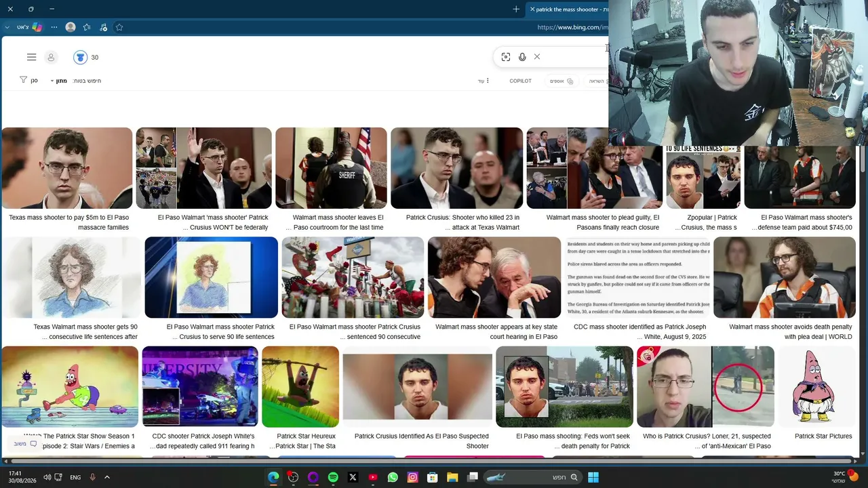Open the Edge favorites list

(87, 27)
